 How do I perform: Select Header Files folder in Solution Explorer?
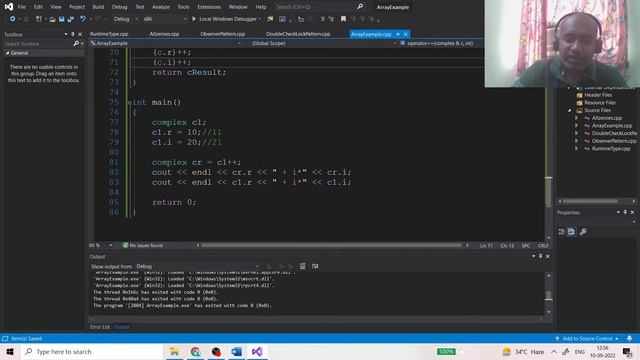click(598, 95)
